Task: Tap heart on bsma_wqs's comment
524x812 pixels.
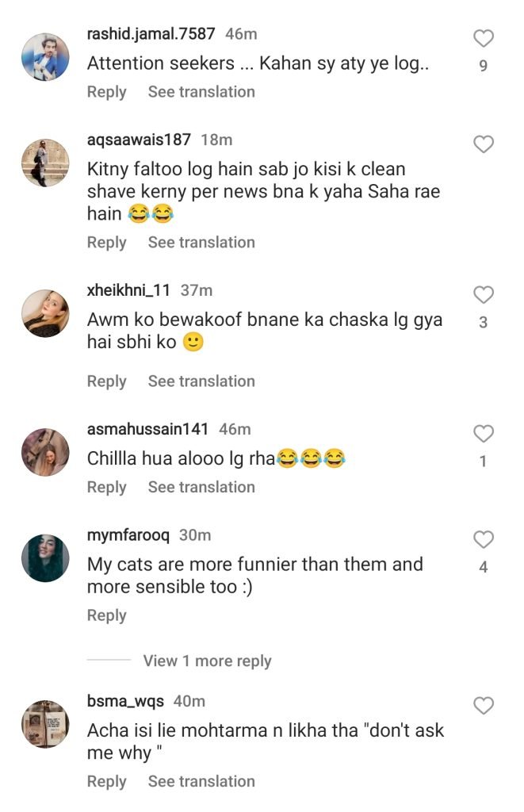Action: pyautogui.click(x=483, y=706)
